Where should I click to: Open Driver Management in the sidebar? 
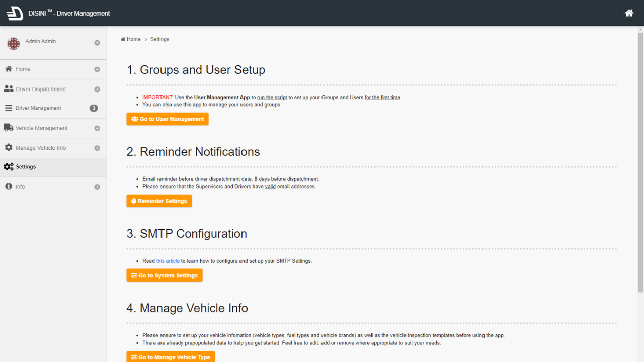point(38,108)
